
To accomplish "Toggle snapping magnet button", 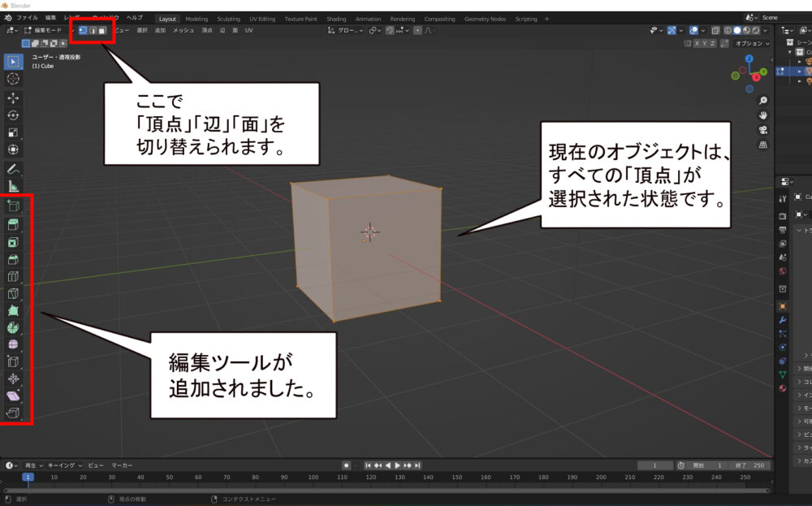I will click(x=390, y=31).
